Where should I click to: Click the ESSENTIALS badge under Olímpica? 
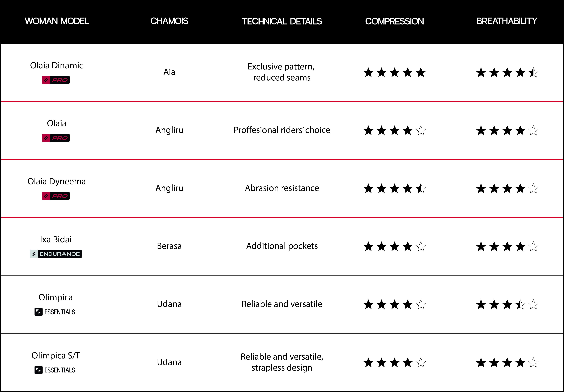pos(55,312)
